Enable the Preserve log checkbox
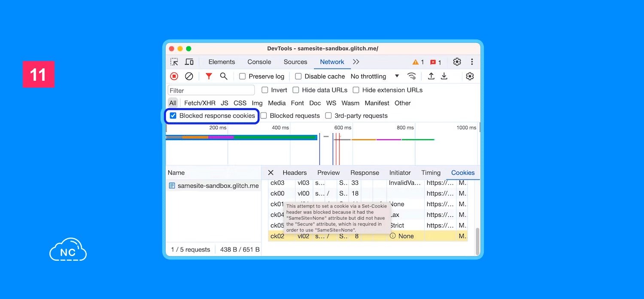 coord(243,76)
